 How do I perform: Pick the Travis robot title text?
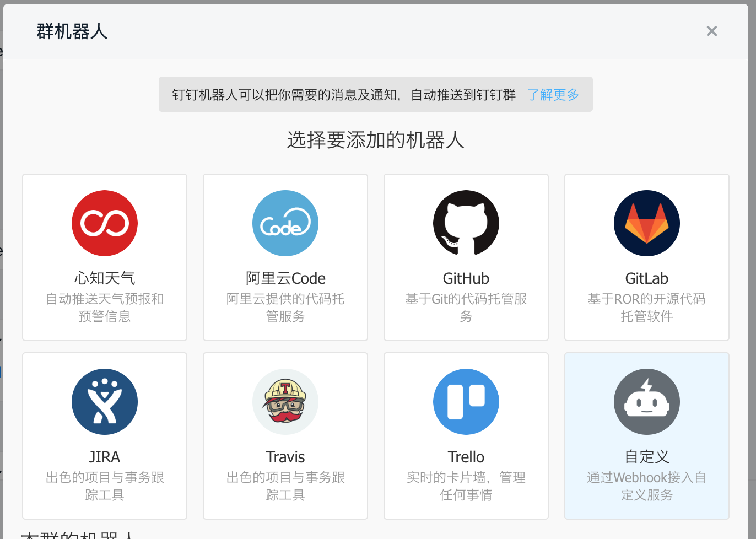point(285,457)
